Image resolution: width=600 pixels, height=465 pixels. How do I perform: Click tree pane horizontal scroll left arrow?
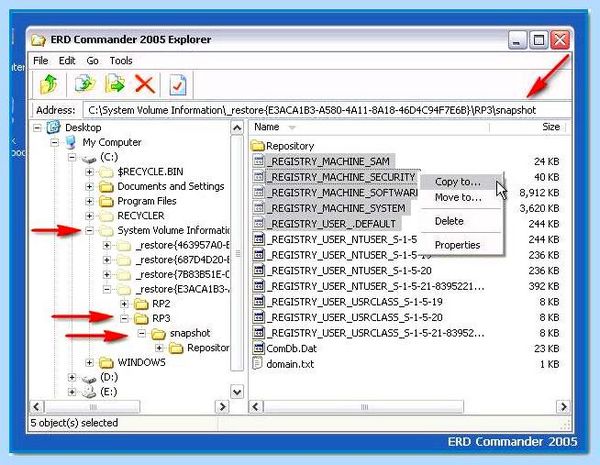click(x=37, y=406)
